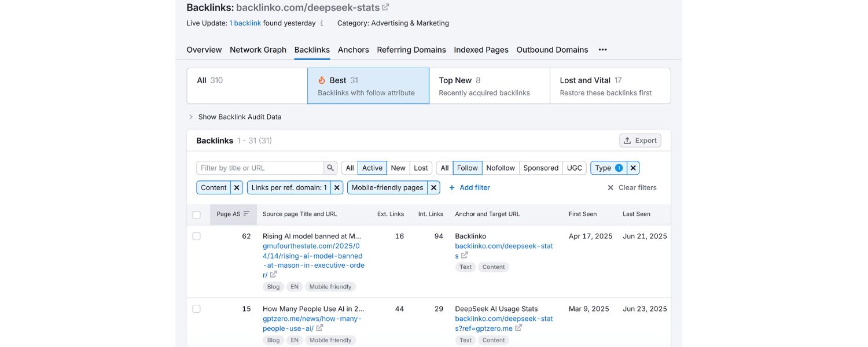Check the checkbox for the gptzero.me backlink row
The width and height of the screenshot is (868, 347).
[x=196, y=309]
